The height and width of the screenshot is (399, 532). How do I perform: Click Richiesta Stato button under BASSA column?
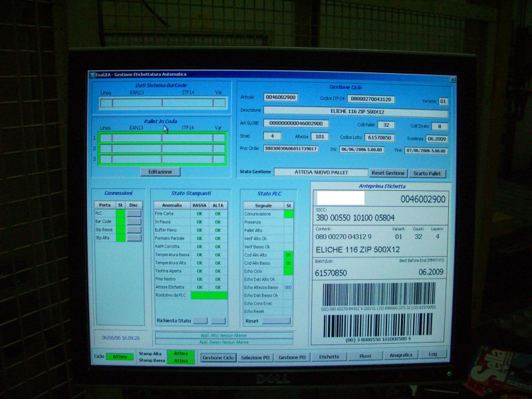[x=199, y=321]
